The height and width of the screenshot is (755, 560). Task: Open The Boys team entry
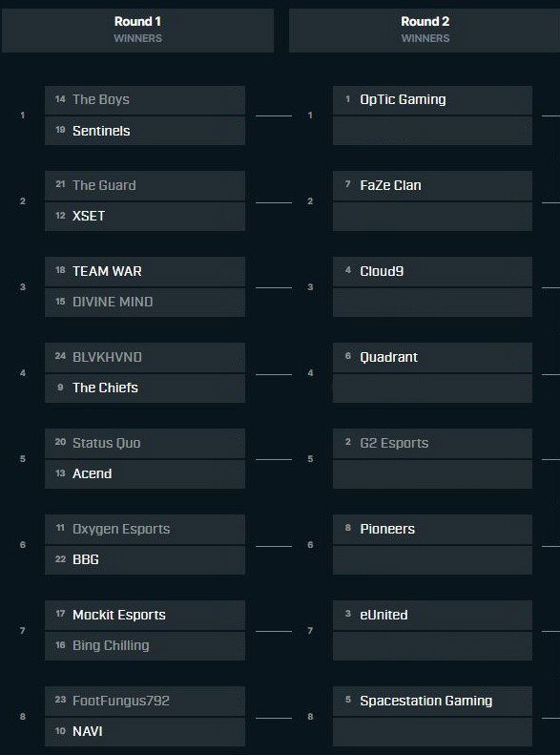click(145, 100)
